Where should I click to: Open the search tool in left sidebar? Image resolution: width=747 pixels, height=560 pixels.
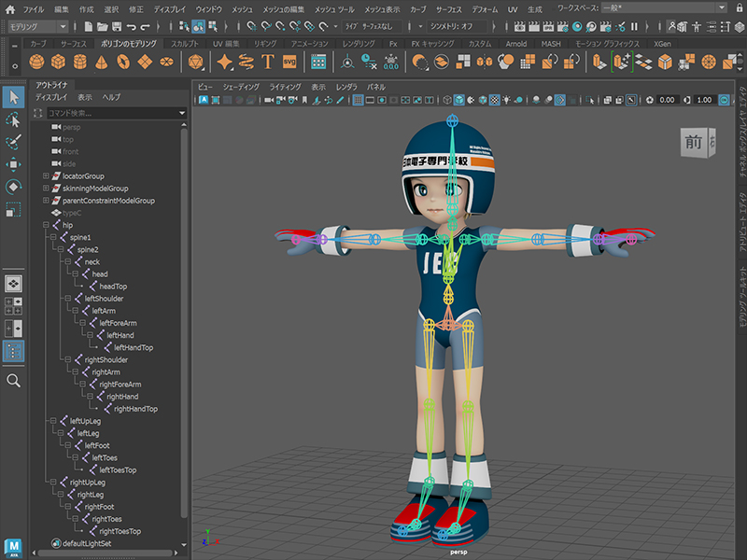pyautogui.click(x=14, y=381)
